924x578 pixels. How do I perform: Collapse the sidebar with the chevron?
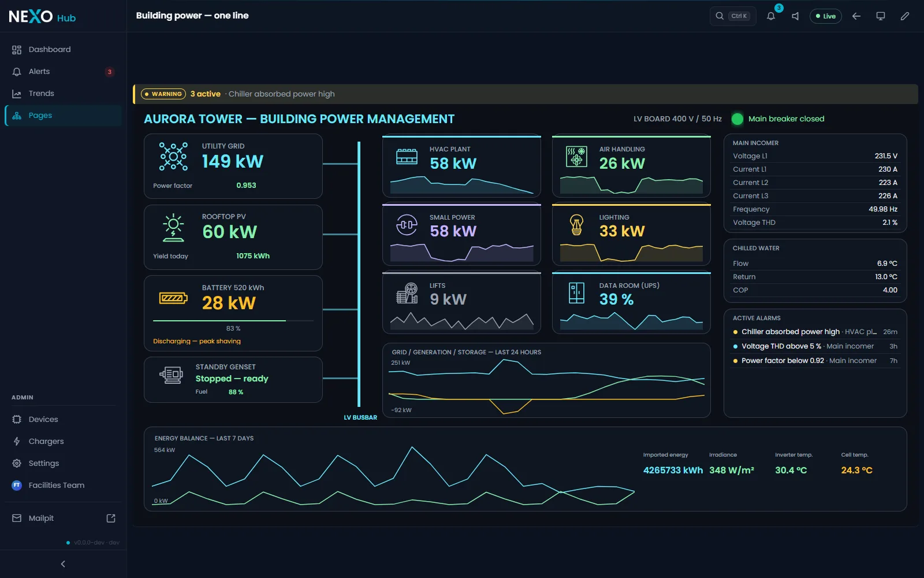click(63, 564)
